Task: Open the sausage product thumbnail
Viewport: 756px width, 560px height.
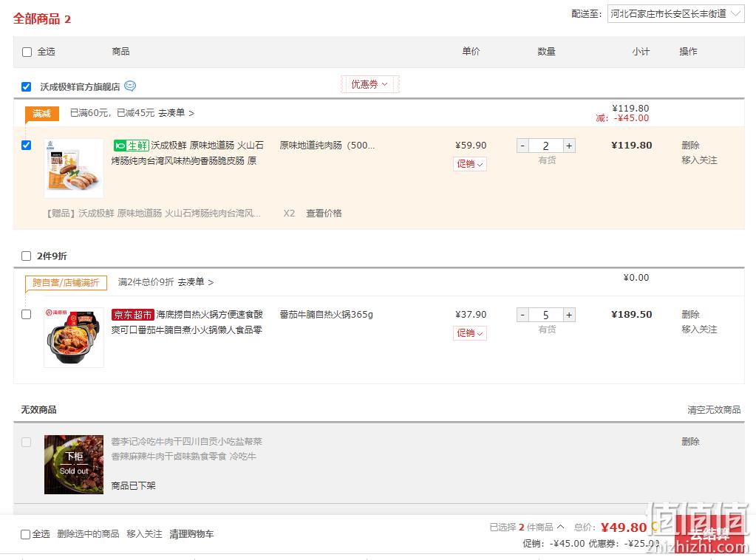Action: [74, 168]
